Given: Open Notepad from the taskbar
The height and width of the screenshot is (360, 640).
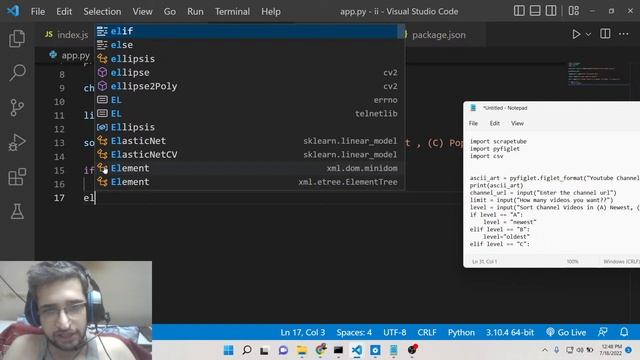Looking at the screenshot, I should 393,350.
